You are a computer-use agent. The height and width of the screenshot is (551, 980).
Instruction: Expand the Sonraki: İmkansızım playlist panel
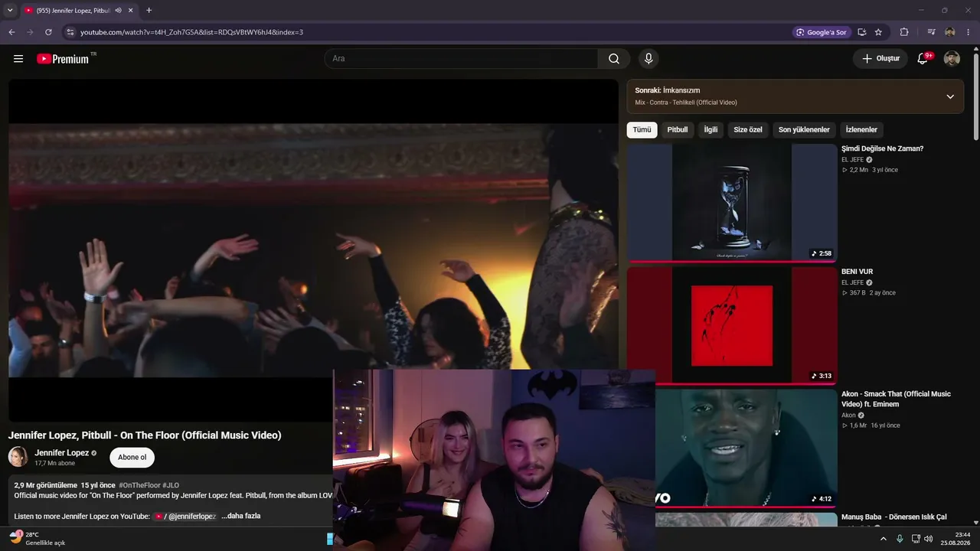coord(950,96)
